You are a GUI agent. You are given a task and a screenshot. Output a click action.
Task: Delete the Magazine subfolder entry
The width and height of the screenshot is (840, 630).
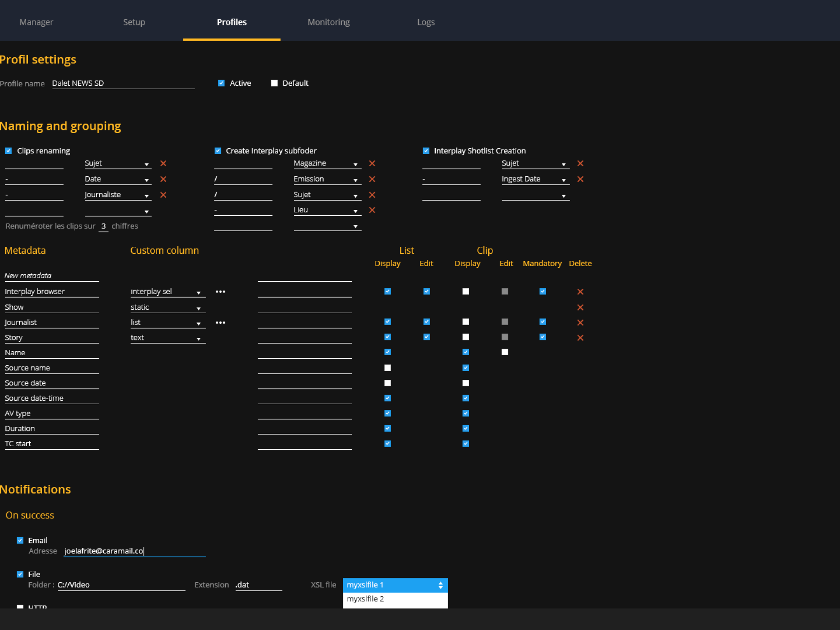click(x=372, y=163)
